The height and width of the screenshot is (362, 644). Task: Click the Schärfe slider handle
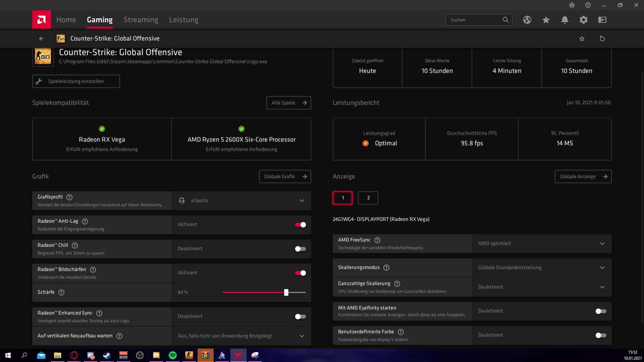point(286,293)
